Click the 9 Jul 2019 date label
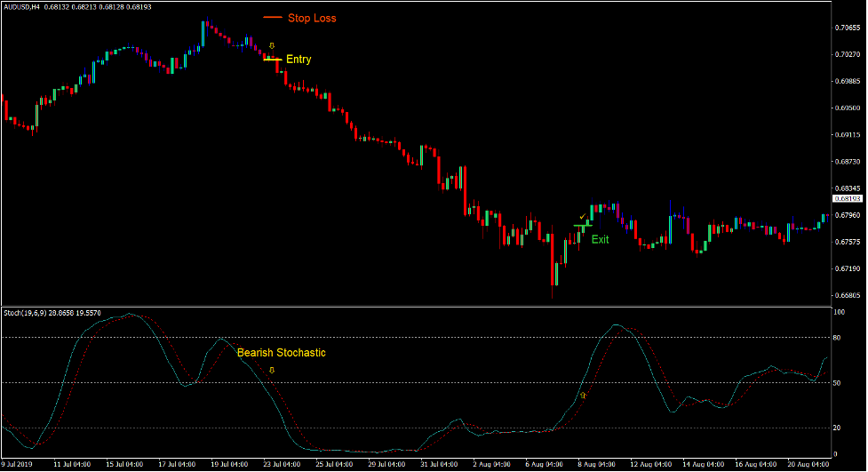This screenshot has height=472, width=868. pyautogui.click(x=19, y=464)
